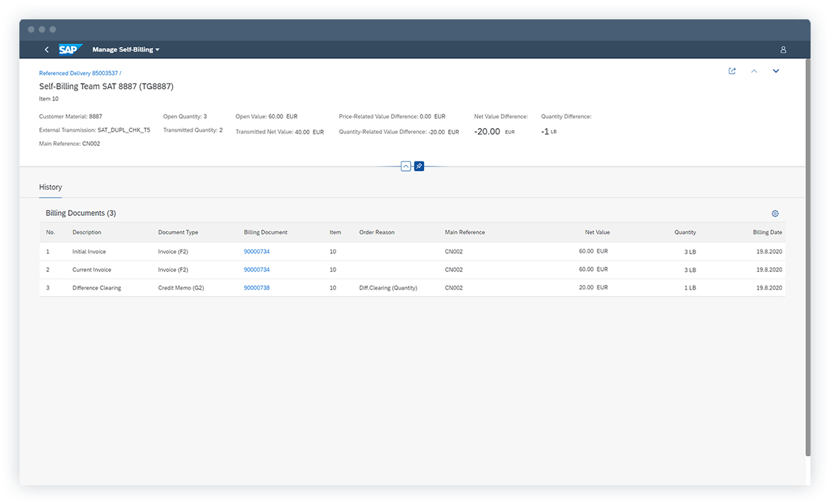The image size is (830, 504).
Task: Click the SAP logo
Action: pos(70,49)
